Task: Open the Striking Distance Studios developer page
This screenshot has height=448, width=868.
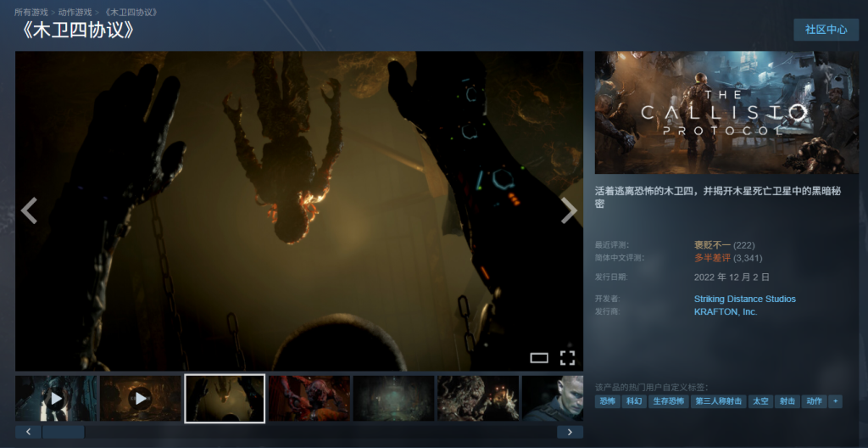Action: [x=744, y=299]
